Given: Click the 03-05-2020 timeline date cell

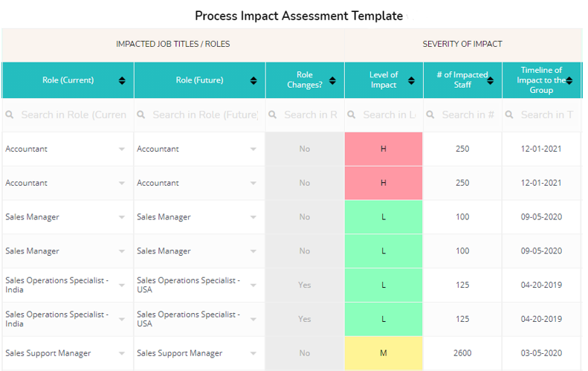Looking at the screenshot, I should pos(541,354).
